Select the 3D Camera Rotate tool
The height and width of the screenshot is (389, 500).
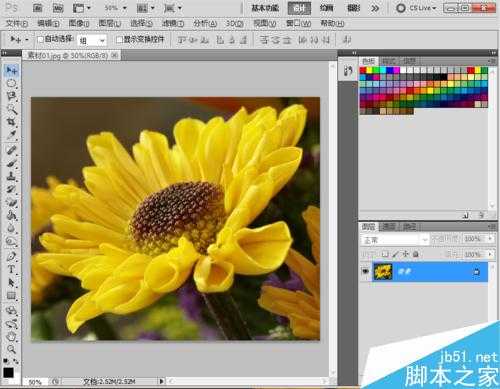pyautogui.click(x=12, y=323)
